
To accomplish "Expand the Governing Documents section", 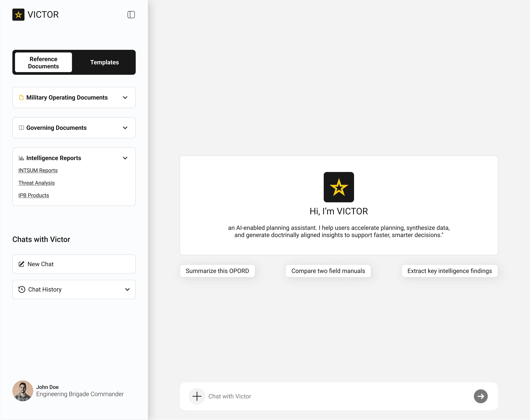I will [125, 128].
